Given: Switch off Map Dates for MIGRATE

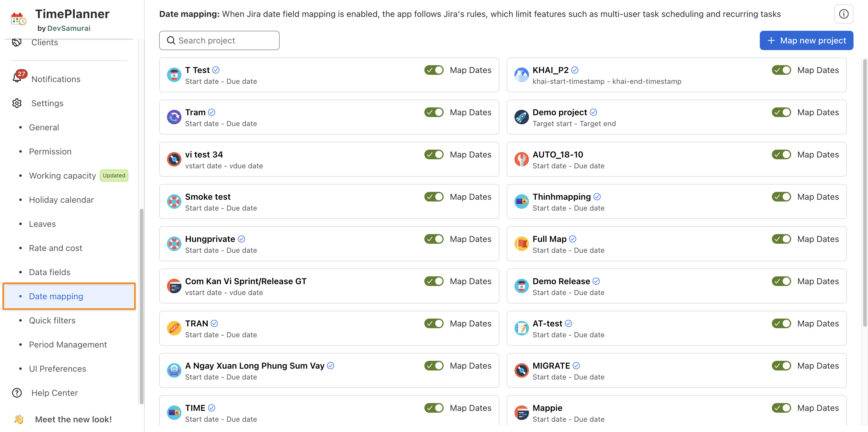Looking at the screenshot, I should pyautogui.click(x=782, y=366).
